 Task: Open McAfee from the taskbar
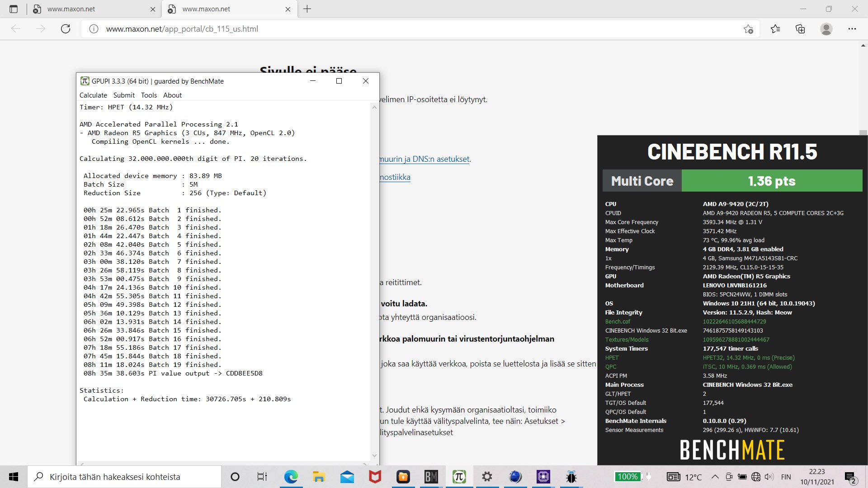click(x=375, y=477)
